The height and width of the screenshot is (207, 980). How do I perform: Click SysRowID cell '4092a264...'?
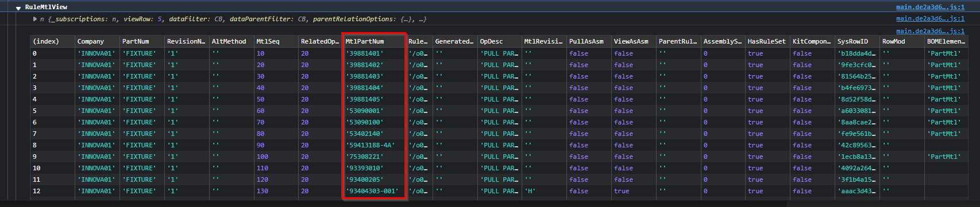coord(858,168)
